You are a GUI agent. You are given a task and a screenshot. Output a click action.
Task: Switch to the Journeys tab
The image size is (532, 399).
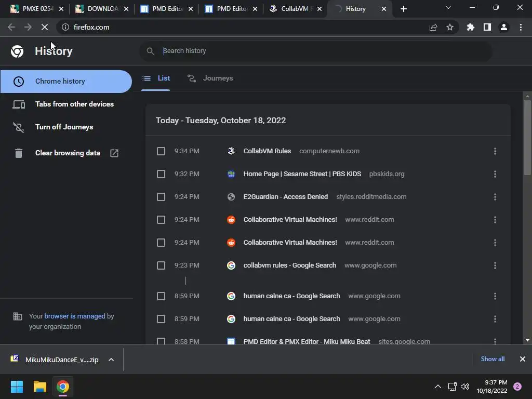point(210,78)
